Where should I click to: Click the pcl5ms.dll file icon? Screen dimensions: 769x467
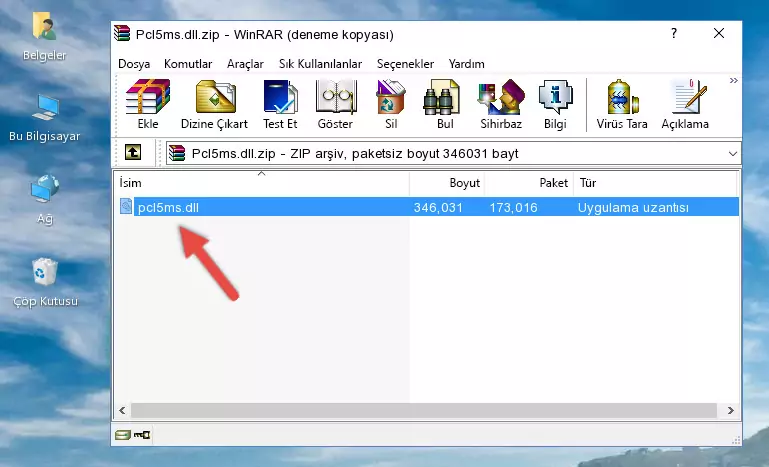point(126,207)
